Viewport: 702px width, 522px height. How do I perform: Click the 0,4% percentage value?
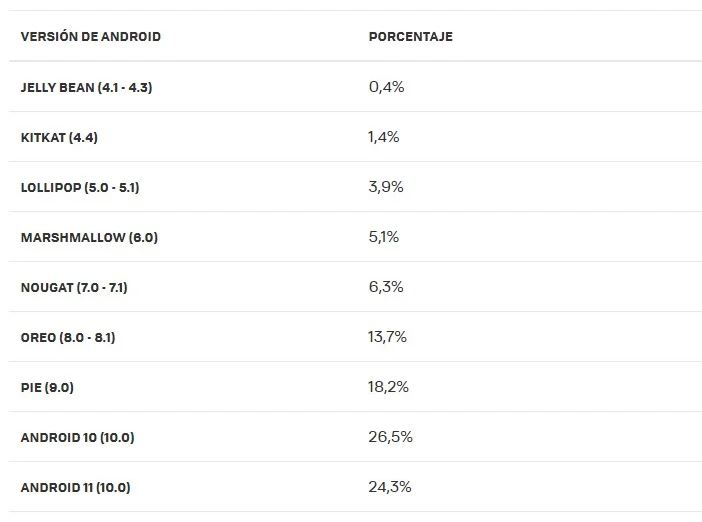click(x=386, y=87)
